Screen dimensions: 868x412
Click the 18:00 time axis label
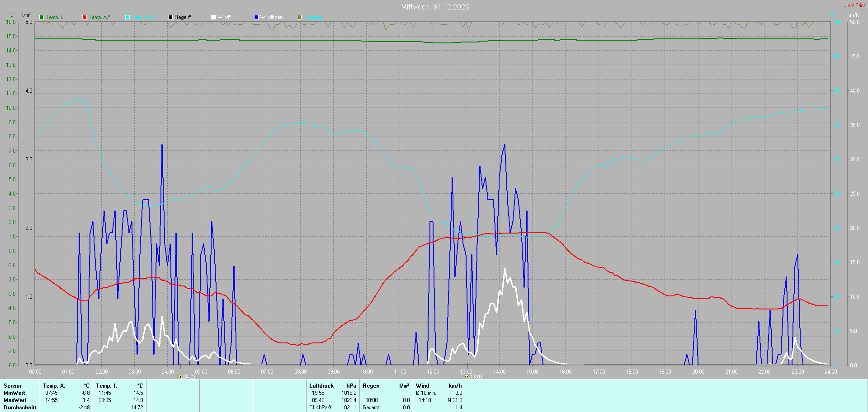coord(632,372)
